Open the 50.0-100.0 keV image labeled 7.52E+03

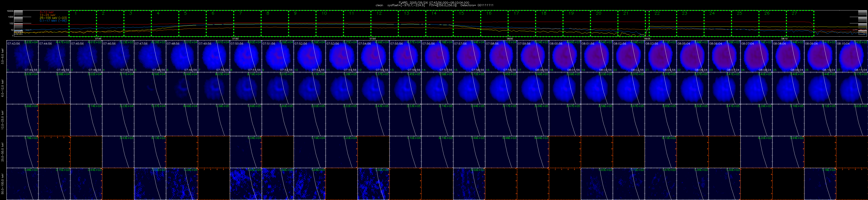(150, 183)
